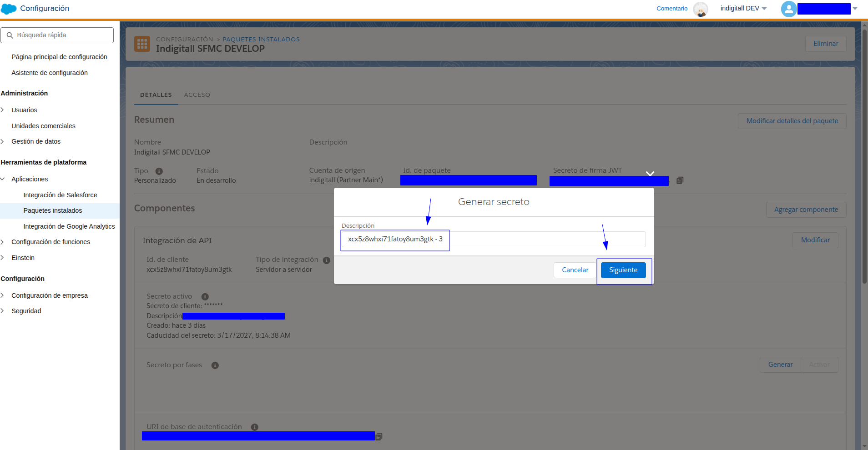868x450 pixels.
Task: Click the info icon next to Tipo
Action: [x=159, y=171]
